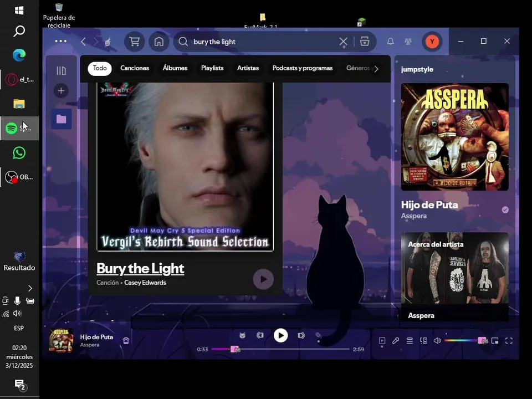Filter by Podcasts y programas
Image resolution: width=532 pixels, height=399 pixels.
(303, 68)
